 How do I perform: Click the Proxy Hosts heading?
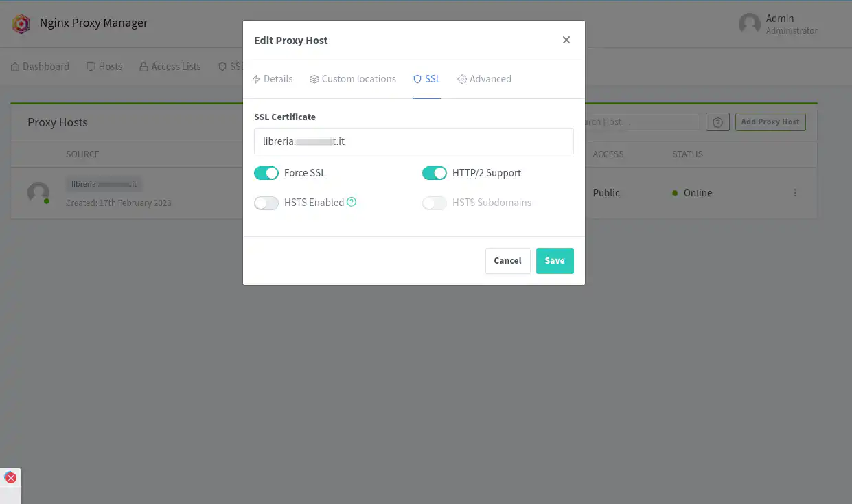[58, 122]
